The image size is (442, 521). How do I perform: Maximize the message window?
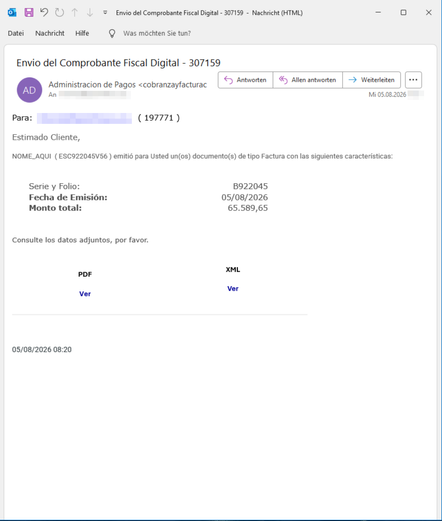tap(403, 13)
